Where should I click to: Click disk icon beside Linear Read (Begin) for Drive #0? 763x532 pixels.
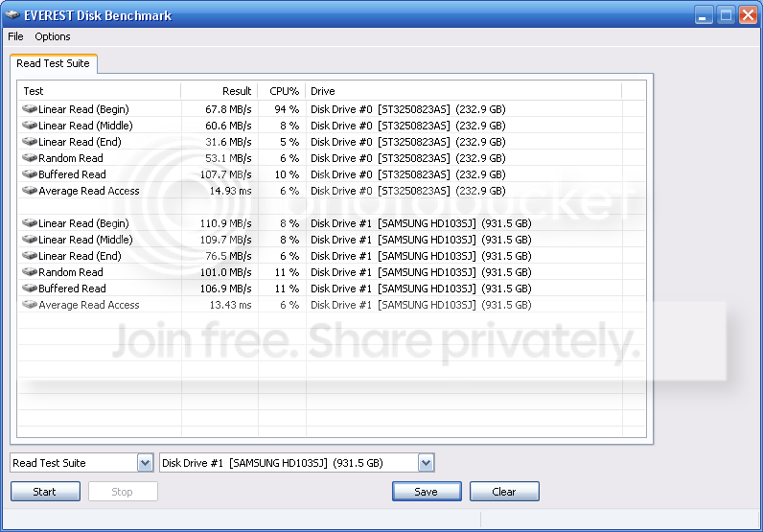pyautogui.click(x=30, y=108)
